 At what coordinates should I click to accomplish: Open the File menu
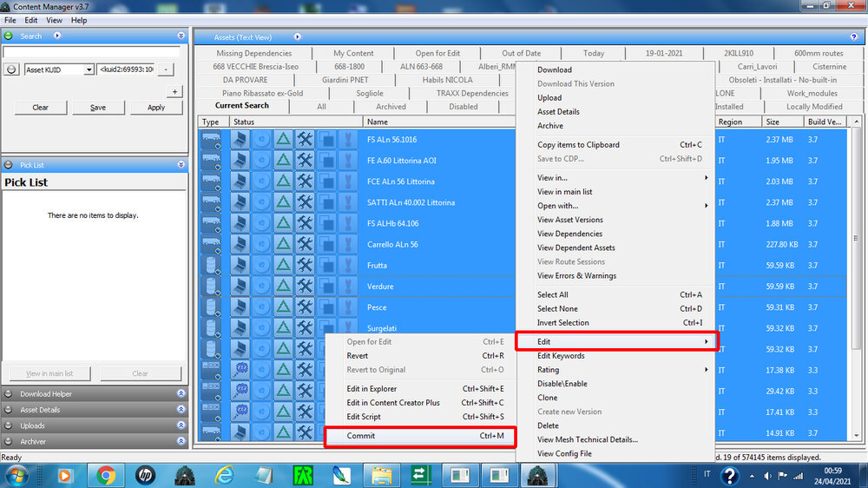coord(10,21)
